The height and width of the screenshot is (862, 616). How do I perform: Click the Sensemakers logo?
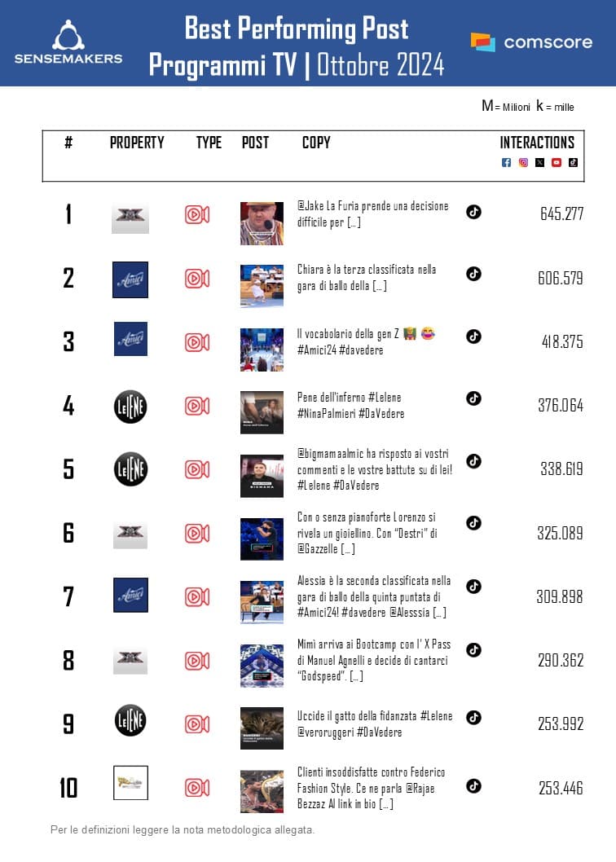[x=68, y=42]
